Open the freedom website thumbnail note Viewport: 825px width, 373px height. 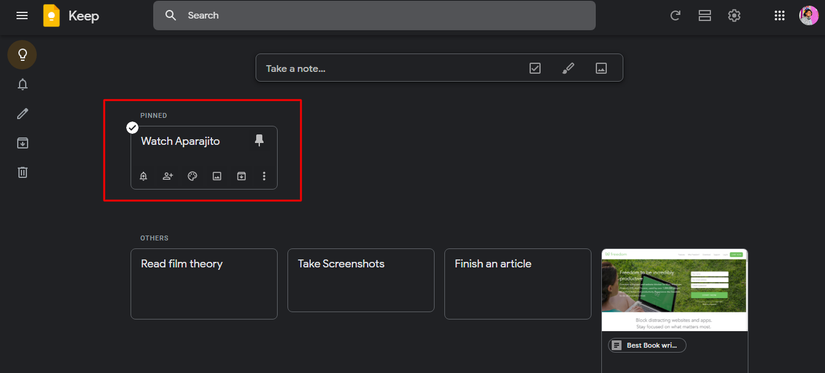(674, 290)
